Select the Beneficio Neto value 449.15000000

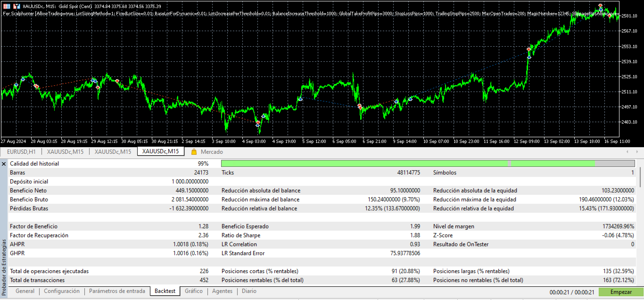tap(192, 191)
